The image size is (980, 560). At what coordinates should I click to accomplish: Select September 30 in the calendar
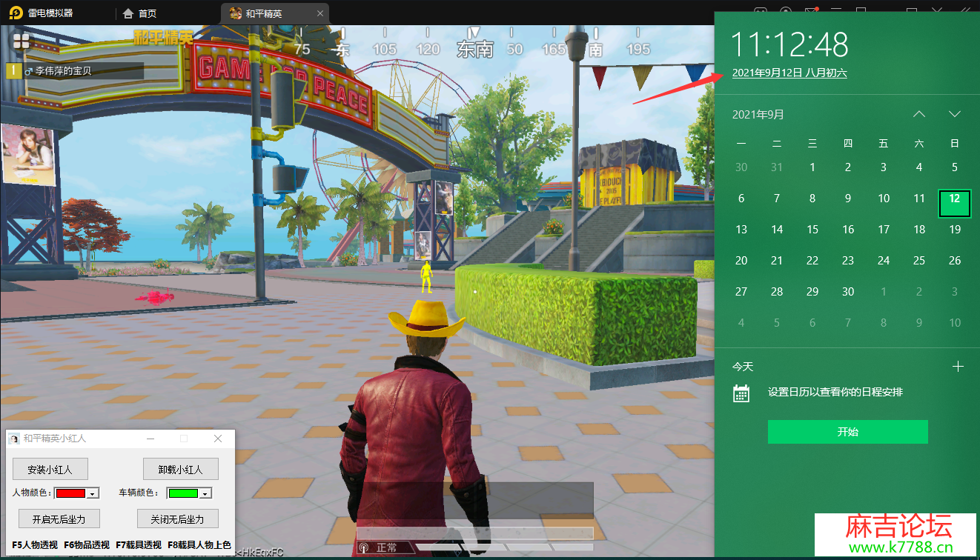(848, 292)
